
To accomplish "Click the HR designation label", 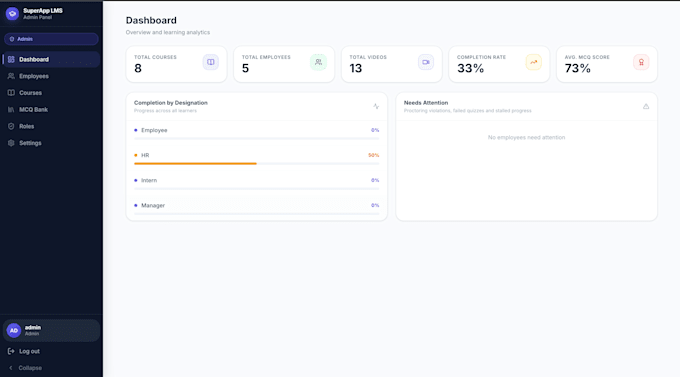I will [x=145, y=155].
